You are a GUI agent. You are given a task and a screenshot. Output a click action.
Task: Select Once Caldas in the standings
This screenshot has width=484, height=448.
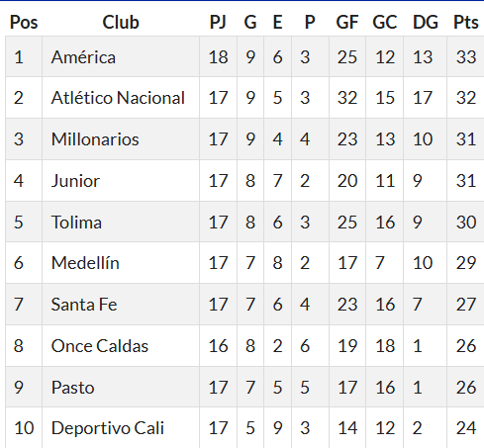pos(100,346)
